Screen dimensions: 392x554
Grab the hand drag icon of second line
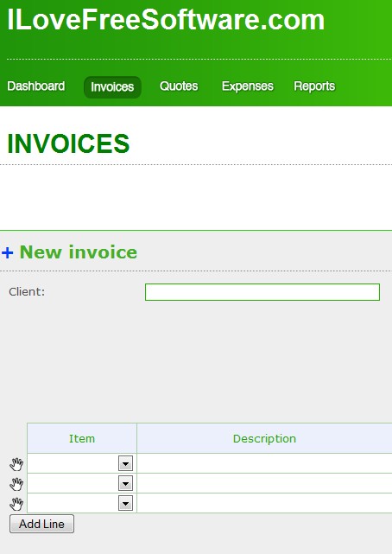(x=16, y=484)
